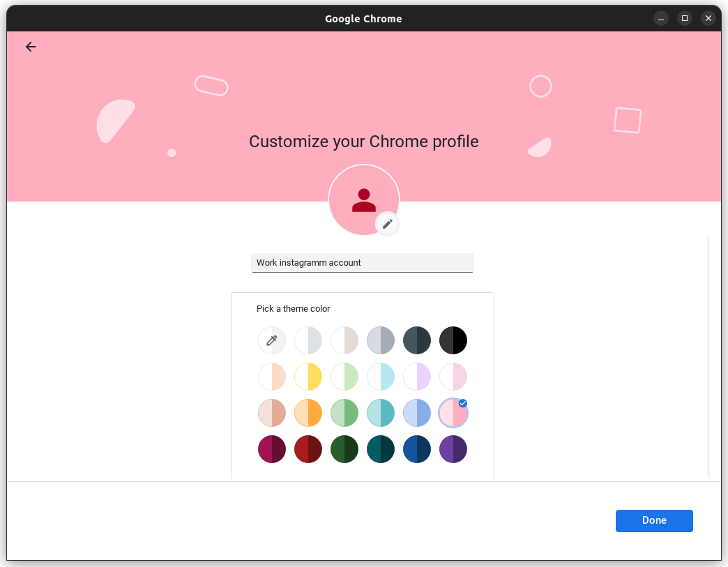This screenshot has width=728, height=567.
Task: Select the yellow theme color
Action: pos(308,377)
